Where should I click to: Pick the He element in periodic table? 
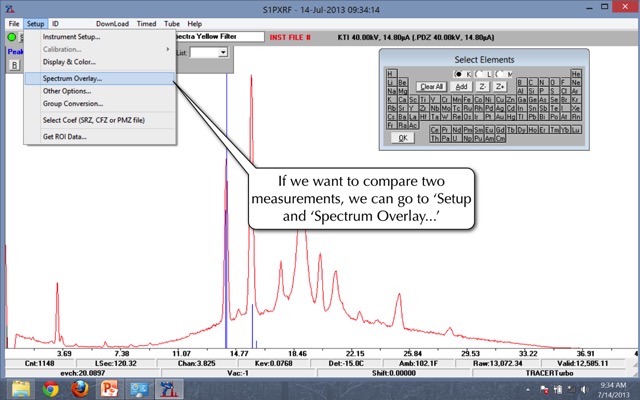coord(576,74)
